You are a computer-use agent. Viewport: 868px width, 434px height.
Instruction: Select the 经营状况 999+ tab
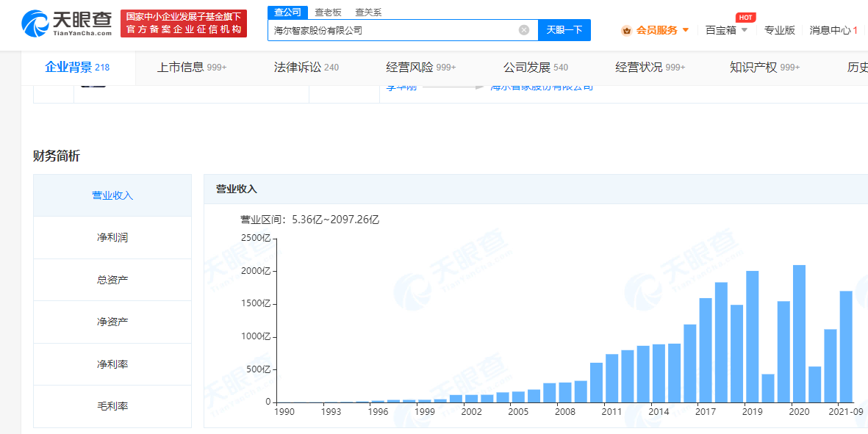[650, 68]
